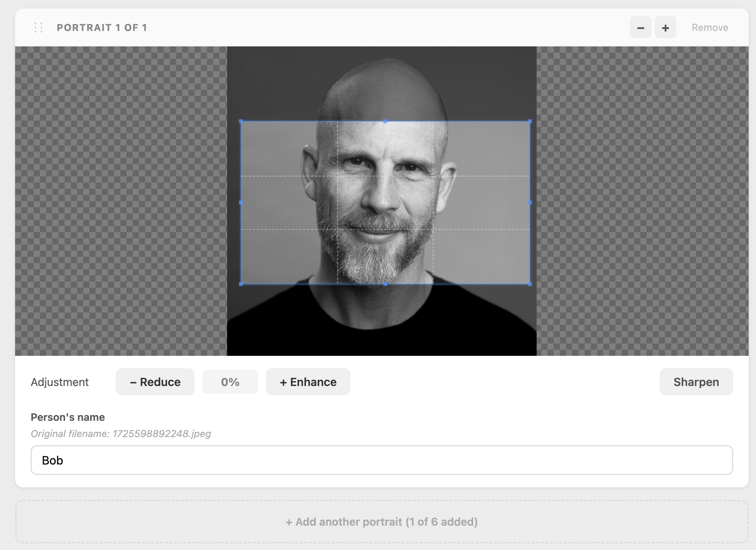Apply Sharpen to the portrait
The height and width of the screenshot is (550, 756).
tap(696, 382)
